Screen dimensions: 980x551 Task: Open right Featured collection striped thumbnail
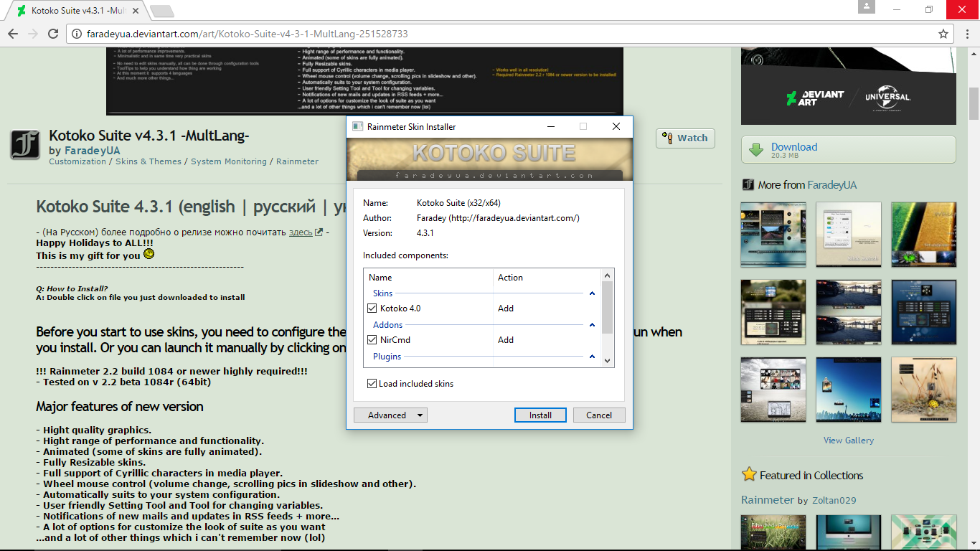pos(924,532)
